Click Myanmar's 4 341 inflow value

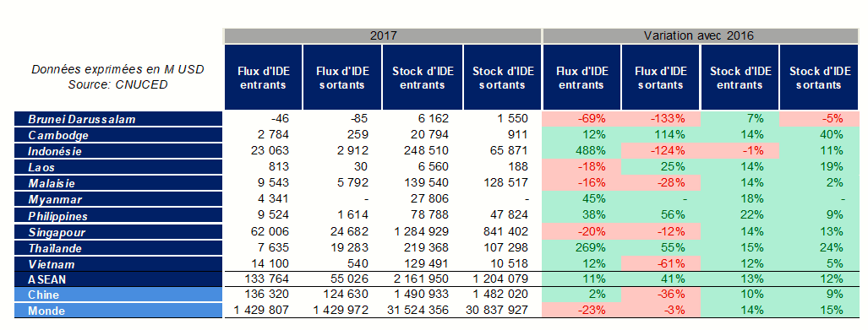[274, 199]
